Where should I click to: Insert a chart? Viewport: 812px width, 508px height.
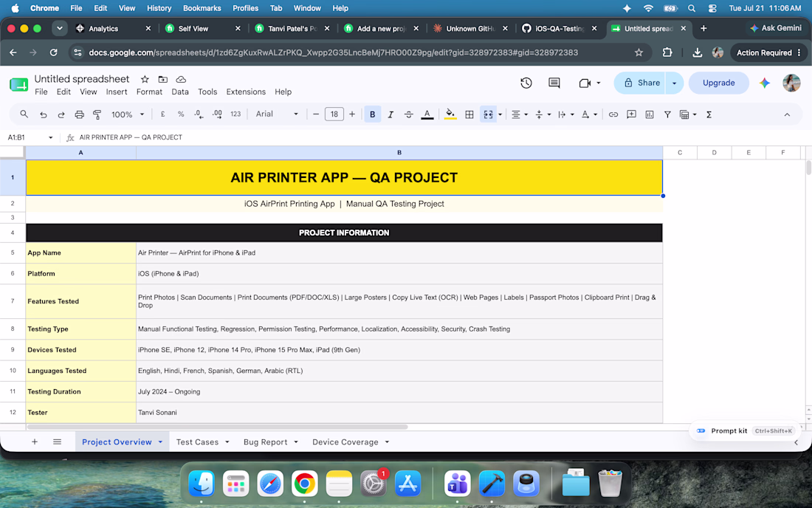click(x=650, y=114)
